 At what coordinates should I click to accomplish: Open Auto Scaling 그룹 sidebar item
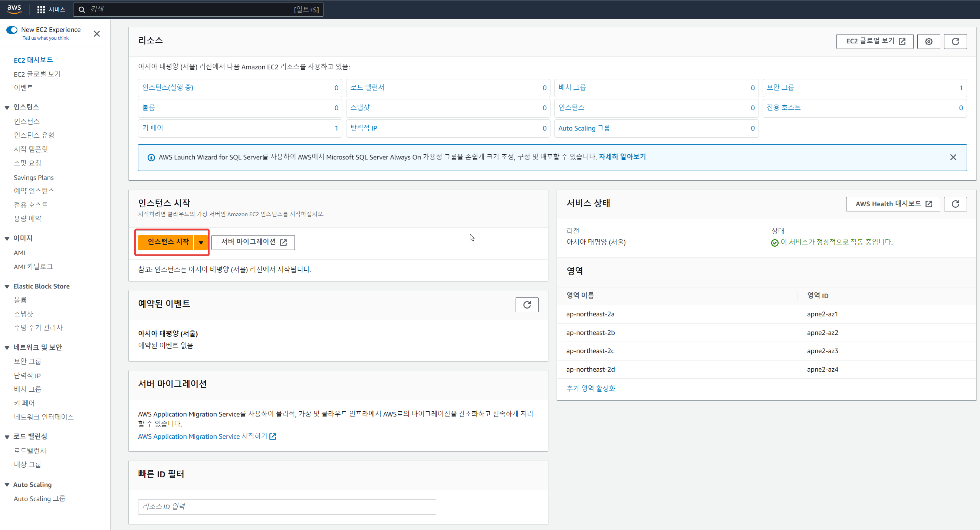40,499
